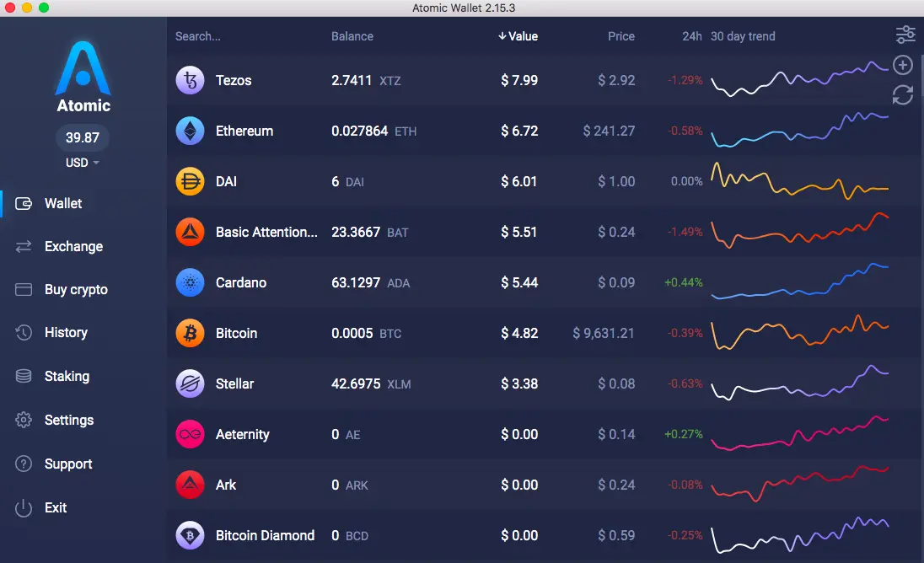Click the 39.87 total balance badge

83,138
